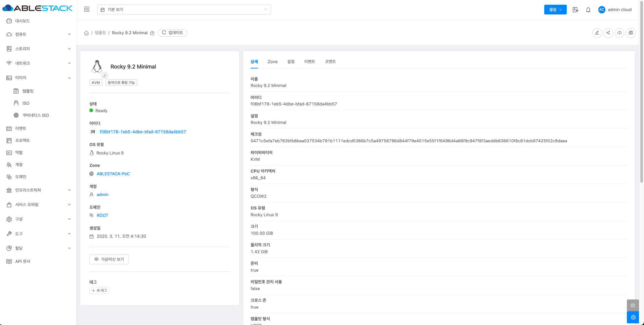Switch to the 코멘트 tab
644x325 pixels.
click(330, 62)
